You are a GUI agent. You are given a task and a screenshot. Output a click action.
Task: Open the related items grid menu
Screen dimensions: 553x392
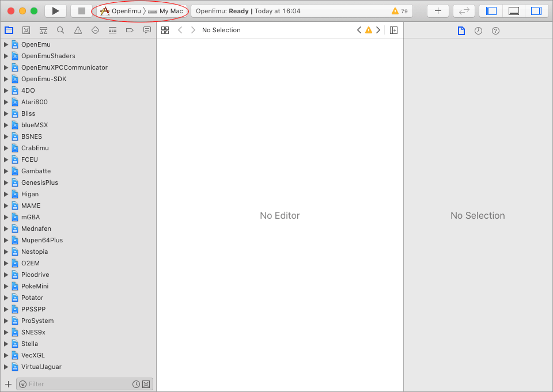[165, 31]
